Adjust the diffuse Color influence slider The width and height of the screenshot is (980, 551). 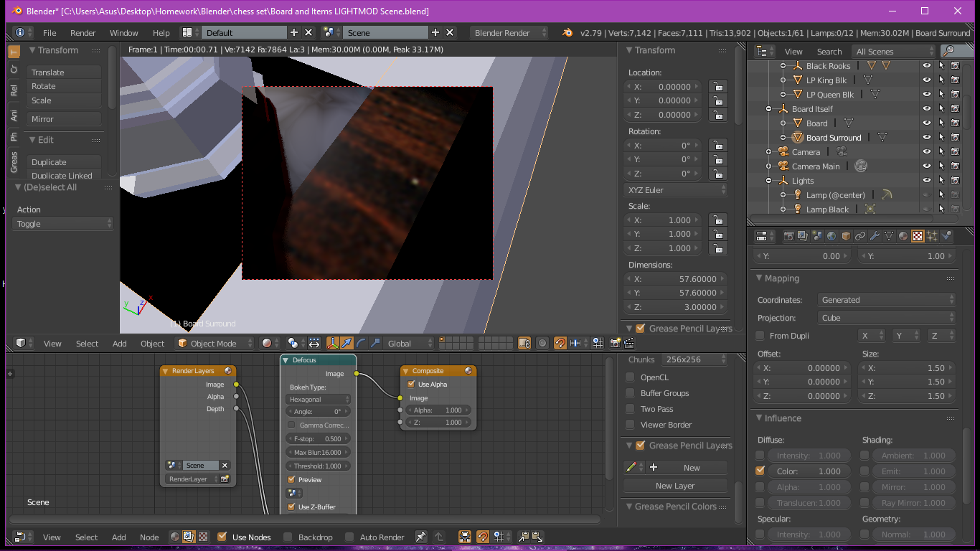[809, 471]
